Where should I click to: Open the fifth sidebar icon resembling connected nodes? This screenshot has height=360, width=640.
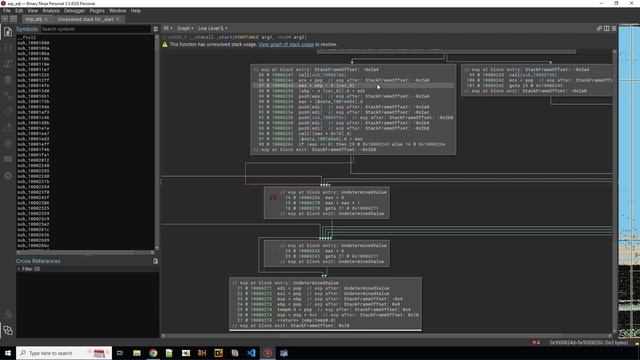8,96
